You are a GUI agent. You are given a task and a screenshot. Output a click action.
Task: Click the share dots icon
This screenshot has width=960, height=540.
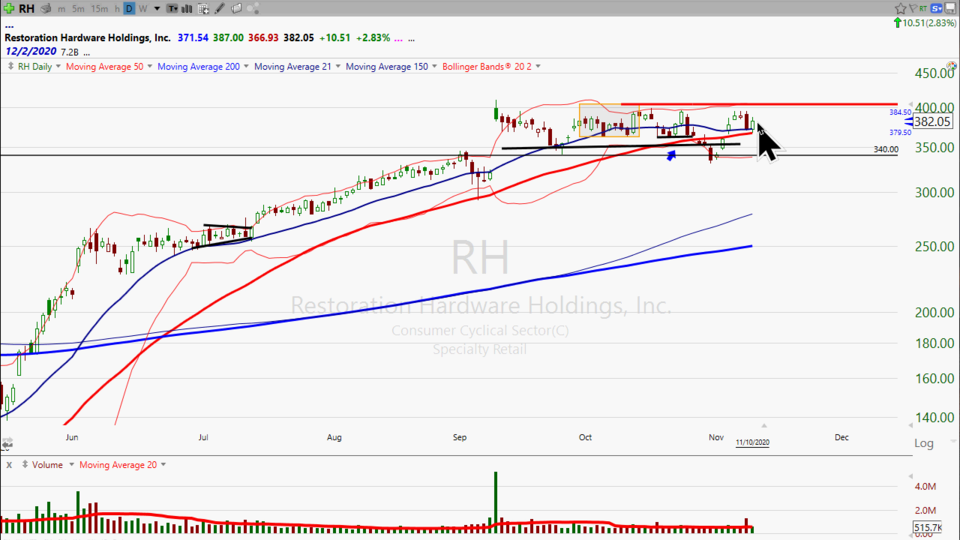pyautogui.click(x=253, y=9)
